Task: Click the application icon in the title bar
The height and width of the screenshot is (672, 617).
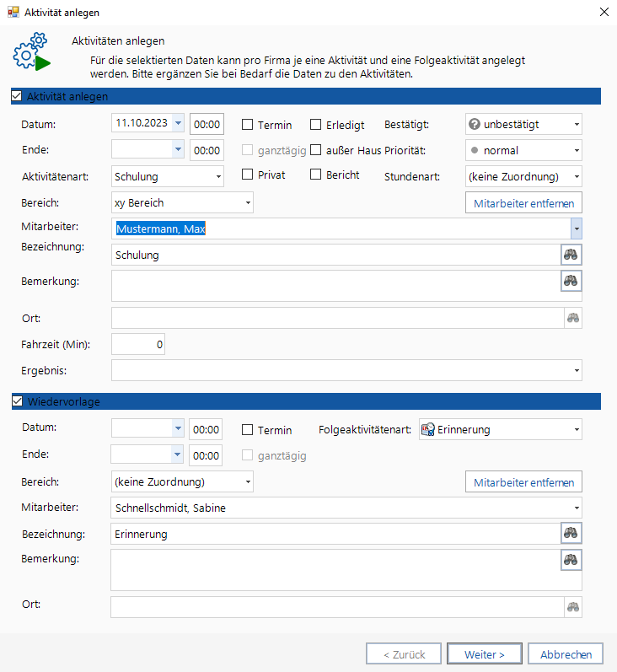Action: (13, 12)
